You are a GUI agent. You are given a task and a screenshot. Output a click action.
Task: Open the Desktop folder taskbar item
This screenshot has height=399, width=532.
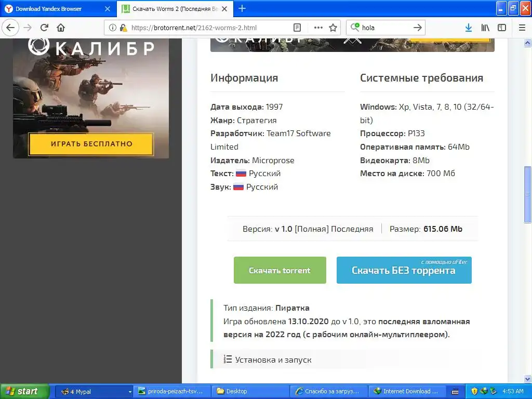point(250,391)
